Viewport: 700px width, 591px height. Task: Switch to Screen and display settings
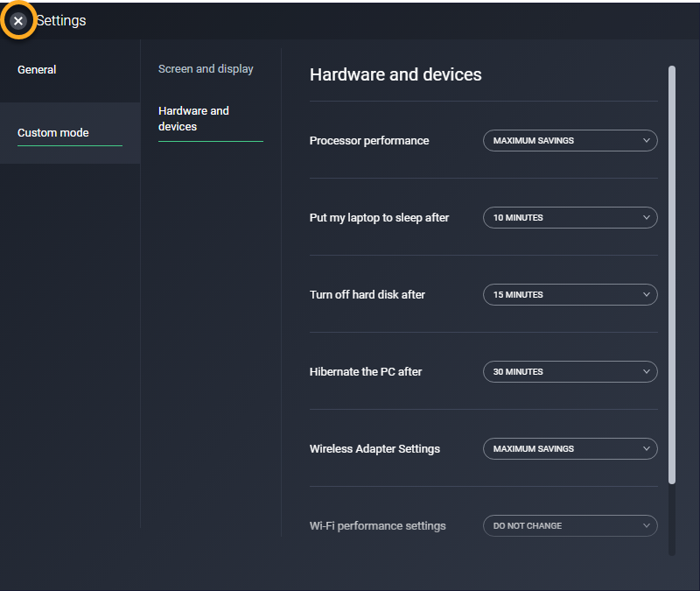pos(206,69)
